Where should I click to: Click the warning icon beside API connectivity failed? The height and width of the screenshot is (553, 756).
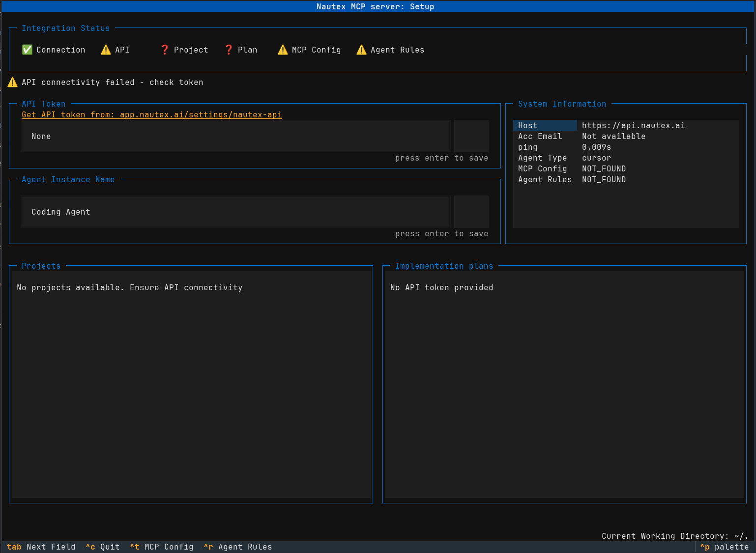(12, 82)
